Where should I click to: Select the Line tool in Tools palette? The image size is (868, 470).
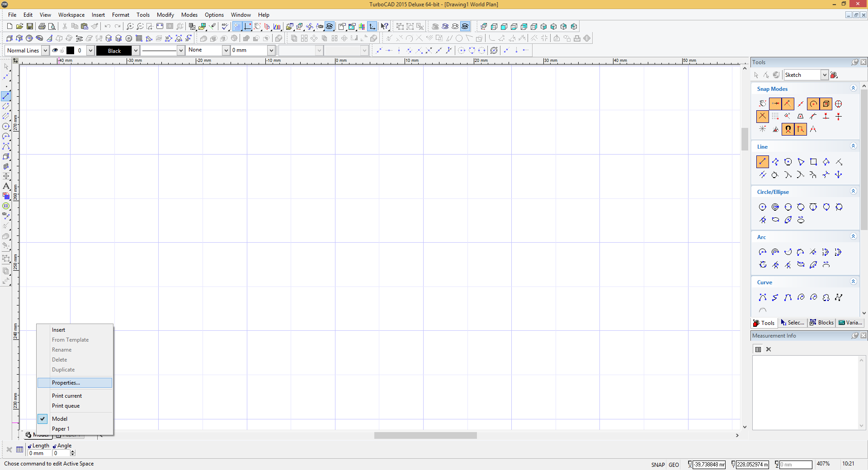[762, 162]
